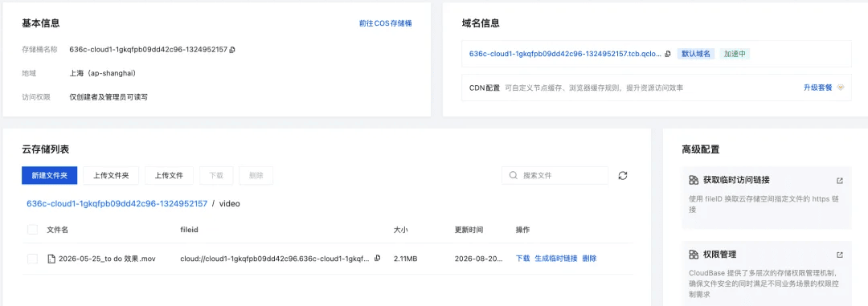Click the video breadcrumb folder

pyautogui.click(x=230, y=204)
